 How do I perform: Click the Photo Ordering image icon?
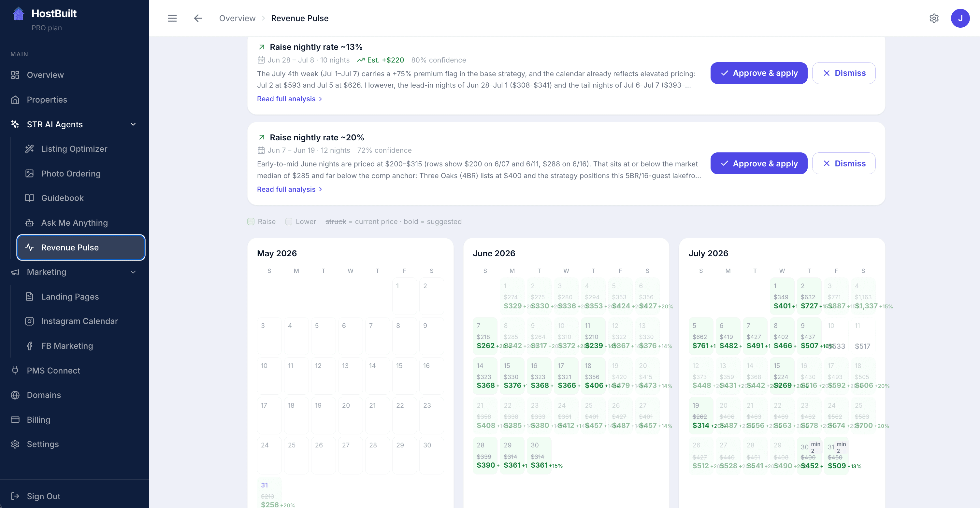coord(29,173)
